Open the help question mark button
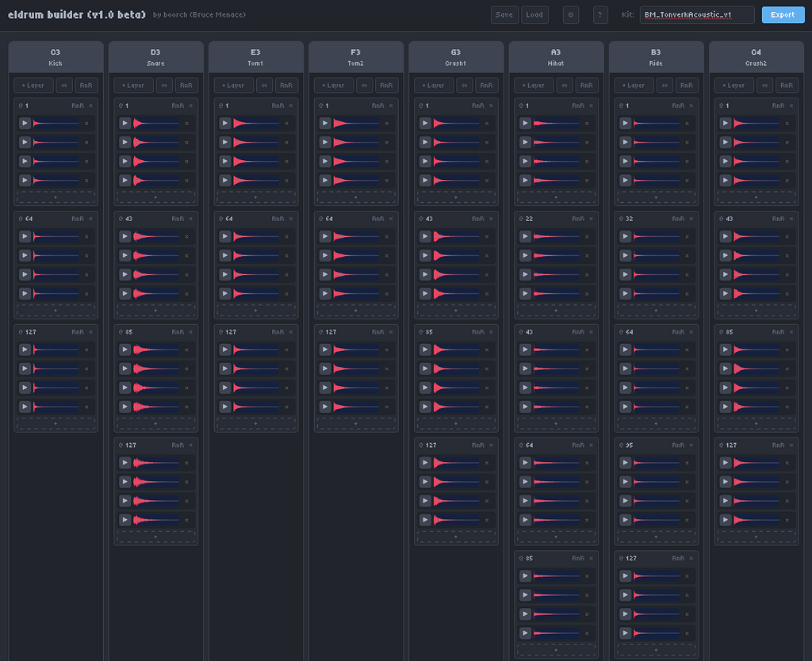 [600, 15]
